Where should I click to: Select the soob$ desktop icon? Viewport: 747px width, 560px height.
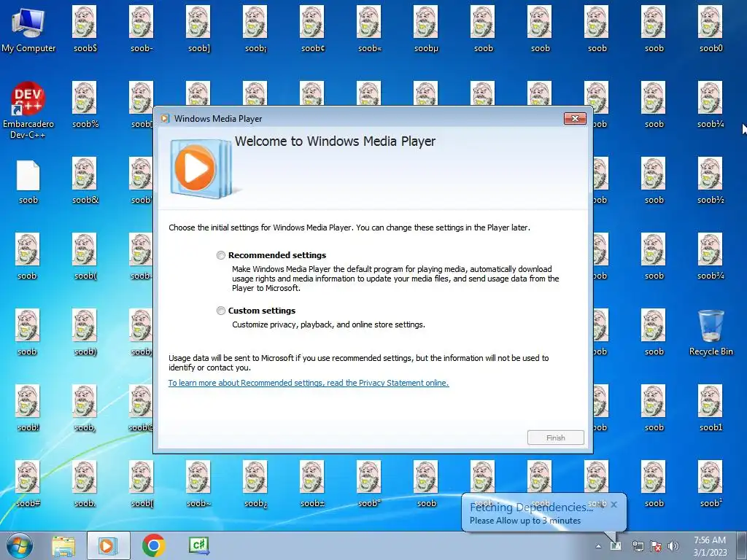[85, 28]
